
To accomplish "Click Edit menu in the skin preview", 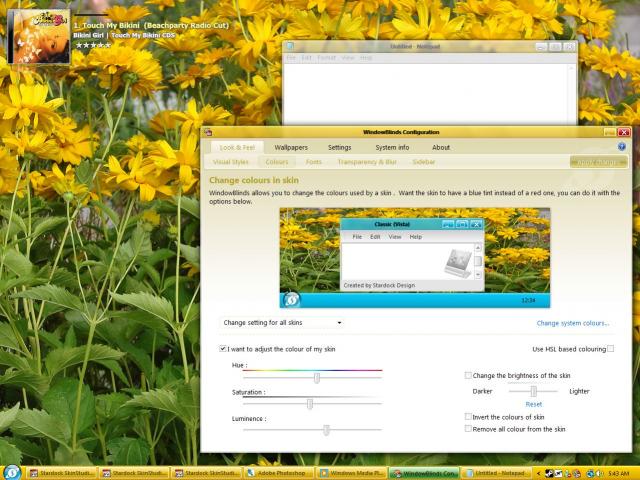I will (x=375, y=237).
